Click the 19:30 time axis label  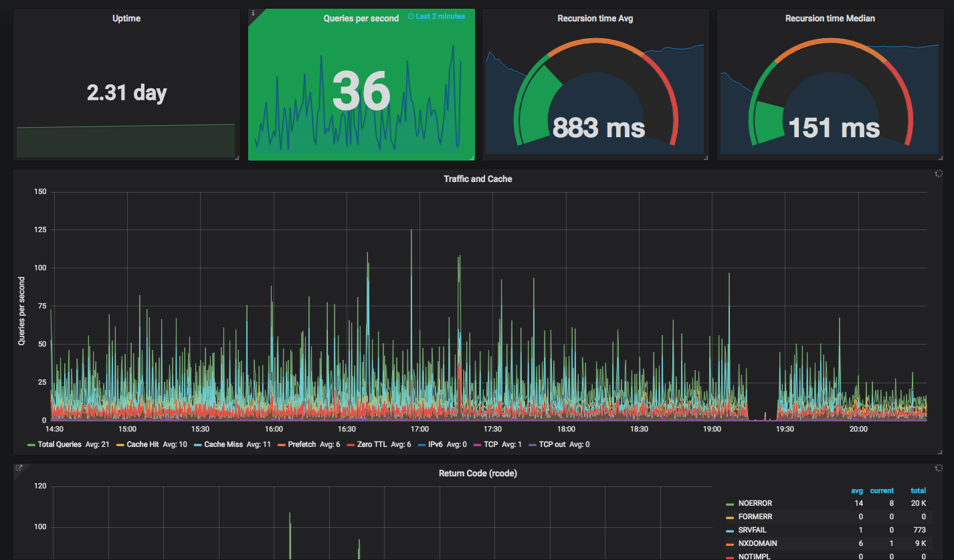click(785, 429)
